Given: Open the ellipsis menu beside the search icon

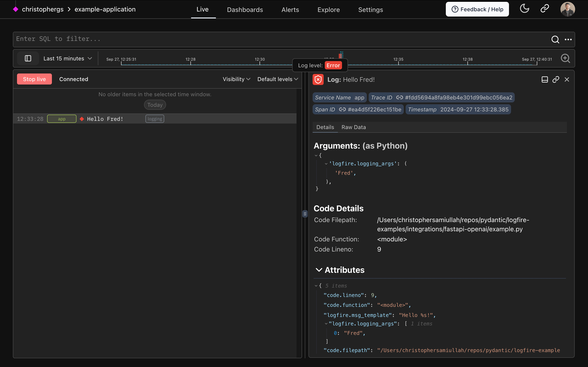Looking at the screenshot, I should point(568,40).
